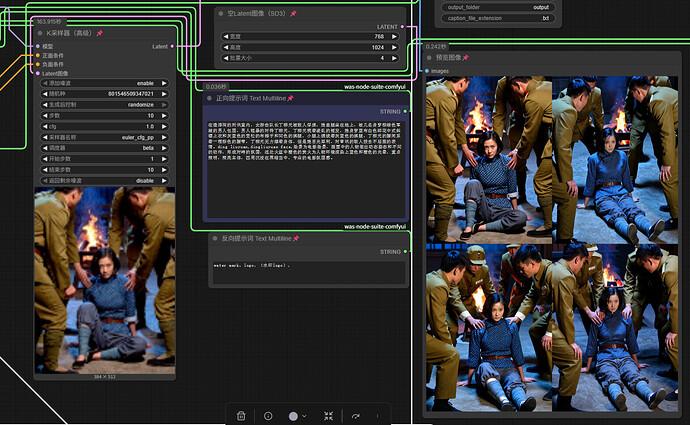
Task: Click pin icon on 空Latent图像(SD3) node
Action: pos(294,14)
